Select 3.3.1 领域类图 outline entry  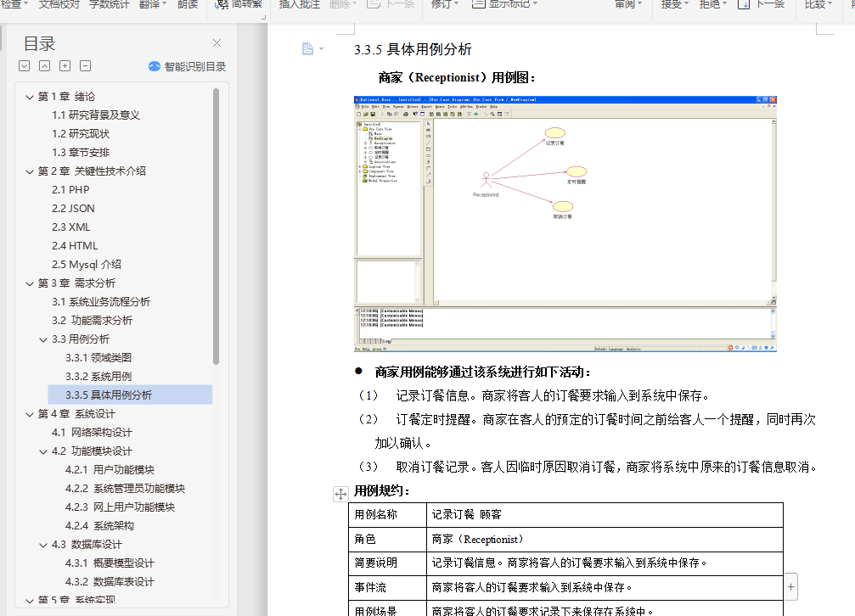click(98, 358)
